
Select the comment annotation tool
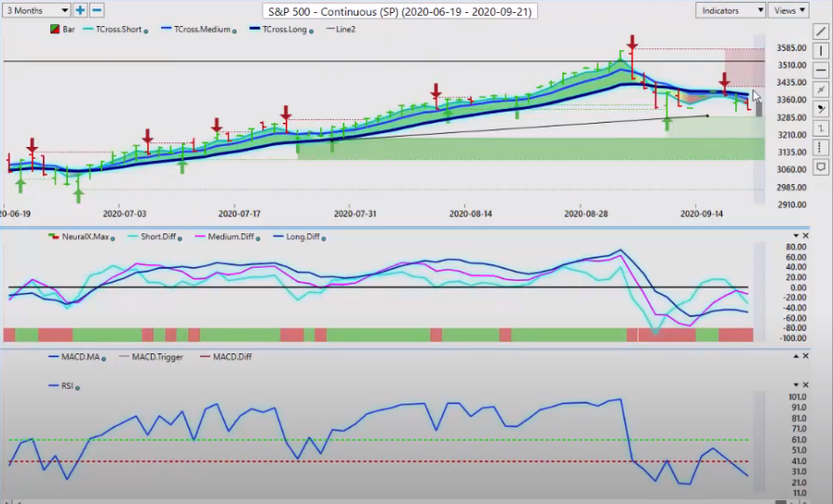pyautogui.click(x=821, y=166)
